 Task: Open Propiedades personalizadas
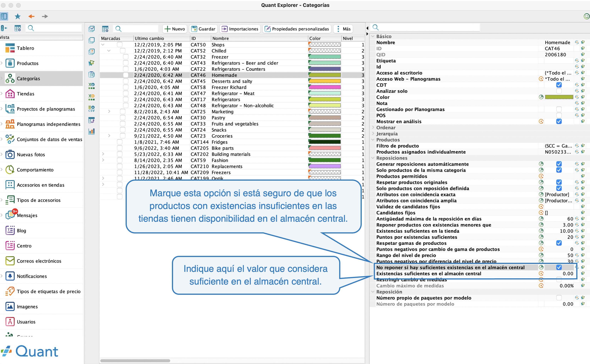[x=297, y=29]
